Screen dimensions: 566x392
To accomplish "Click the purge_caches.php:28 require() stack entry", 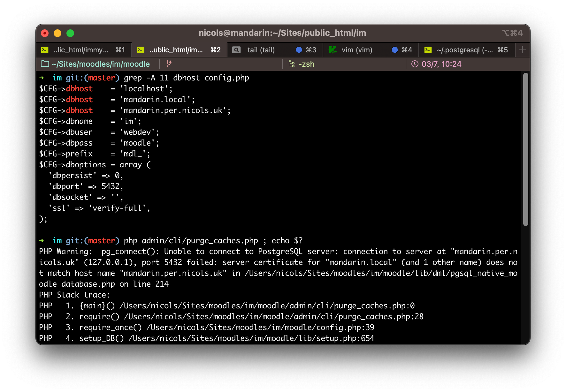I will point(231,317).
